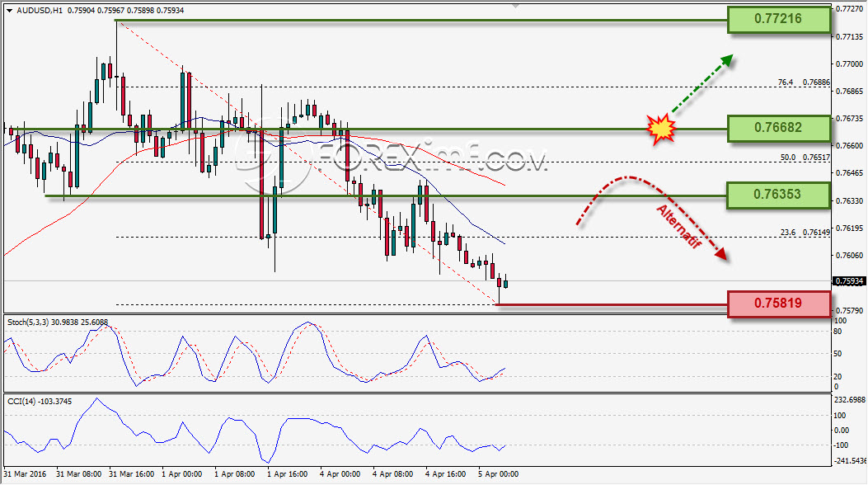
Task: Select the 0.76353 level label box
Action: (778, 195)
